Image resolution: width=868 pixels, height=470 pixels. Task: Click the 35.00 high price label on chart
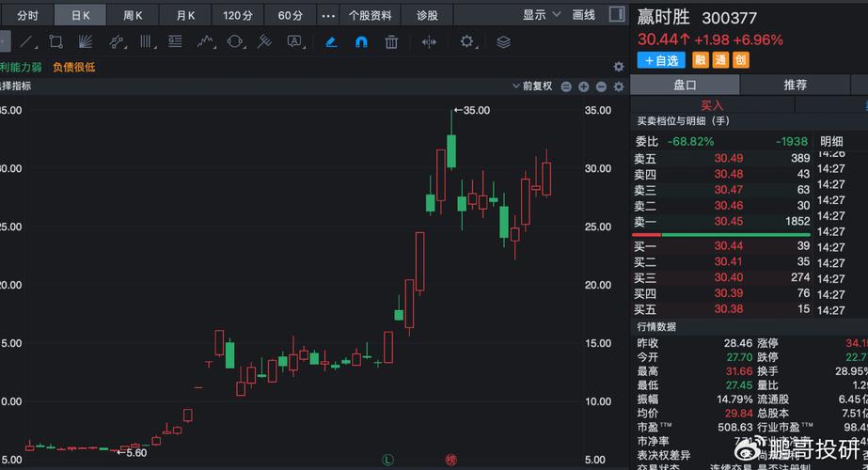[472, 111]
